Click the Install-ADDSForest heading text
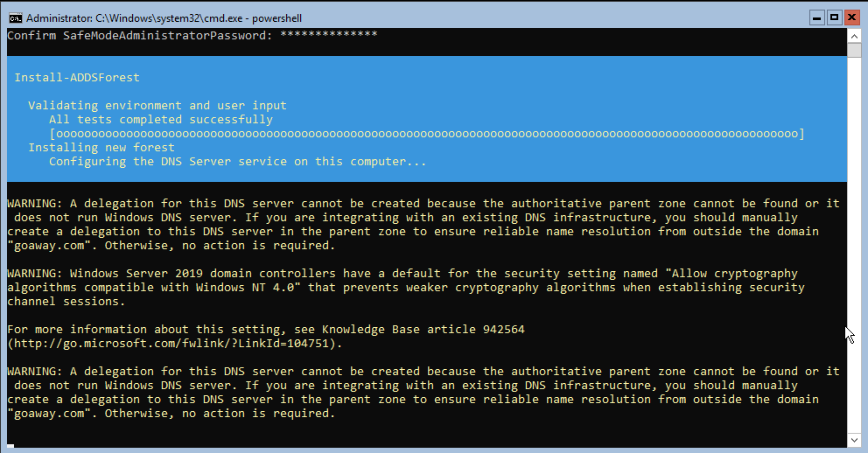 click(77, 78)
